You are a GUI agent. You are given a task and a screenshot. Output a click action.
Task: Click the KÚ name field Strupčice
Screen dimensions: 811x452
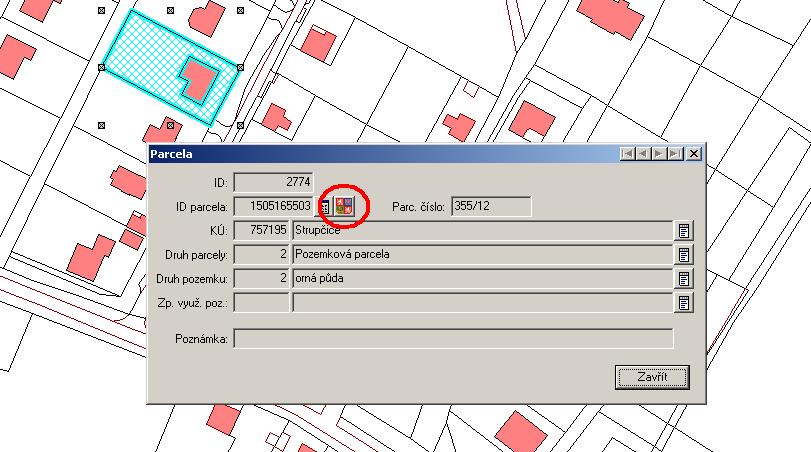pos(482,230)
